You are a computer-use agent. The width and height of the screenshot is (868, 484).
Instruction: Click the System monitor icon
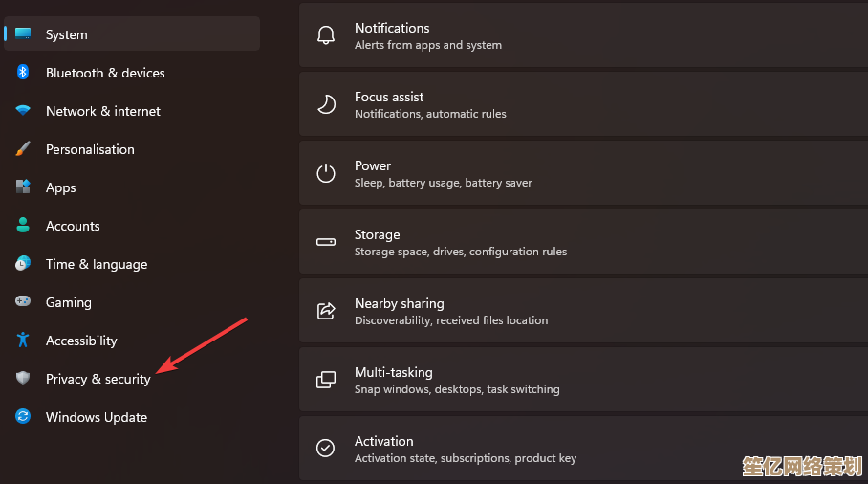[23, 33]
